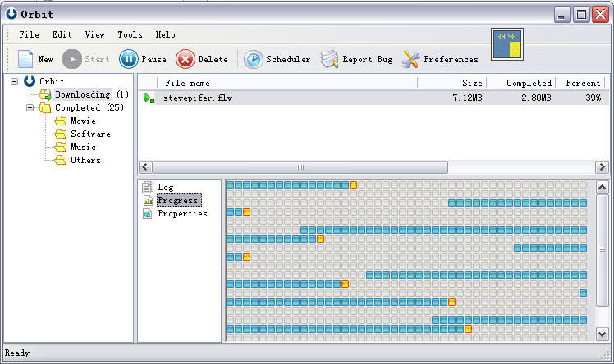This screenshot has width=614, height=364.
Task: Click the New download toolbar icon
Action: click(x=25, y=59)
